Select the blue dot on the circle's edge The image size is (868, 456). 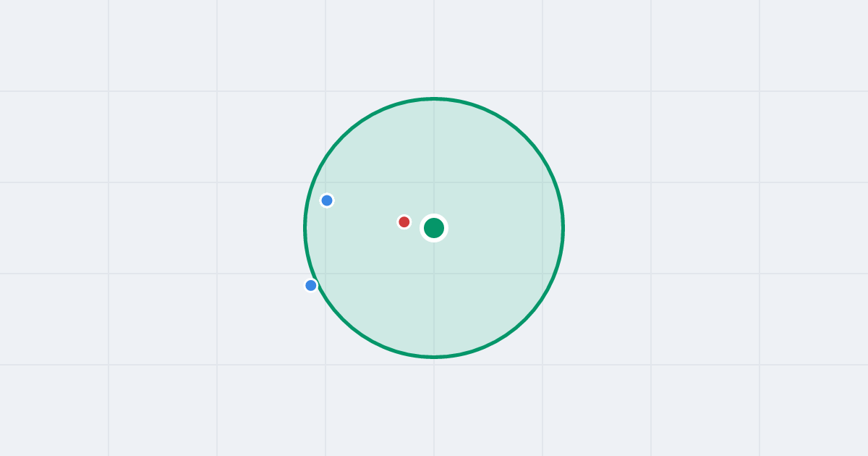[x=311, y=285]
